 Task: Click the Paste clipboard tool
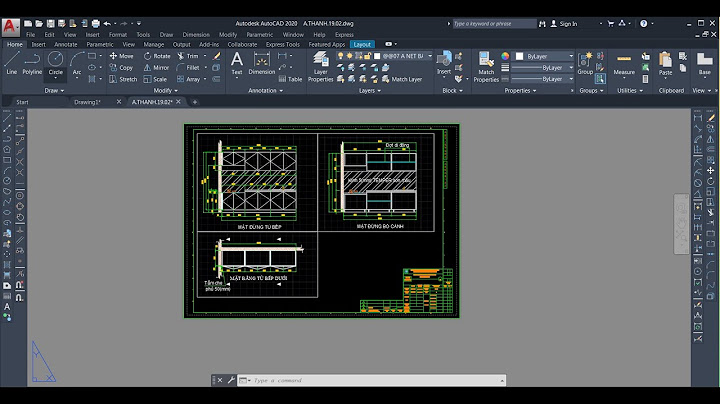665,63
